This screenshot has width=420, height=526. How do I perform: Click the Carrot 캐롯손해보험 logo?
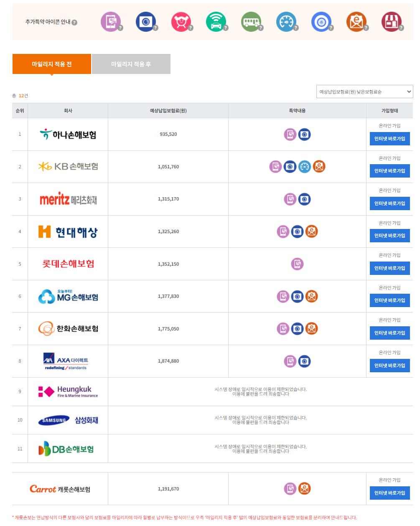click(60, 489)
